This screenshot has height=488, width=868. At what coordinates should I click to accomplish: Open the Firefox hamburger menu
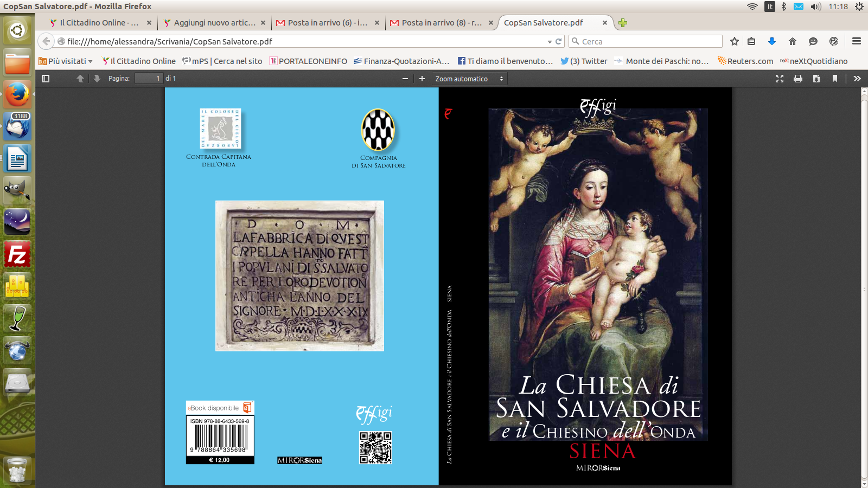[857, 41]
